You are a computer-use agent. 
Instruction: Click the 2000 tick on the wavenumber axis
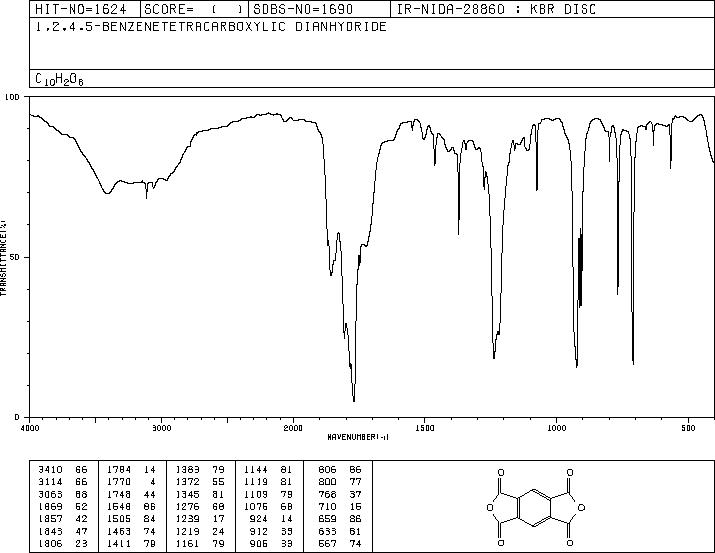tap(293, 428)
